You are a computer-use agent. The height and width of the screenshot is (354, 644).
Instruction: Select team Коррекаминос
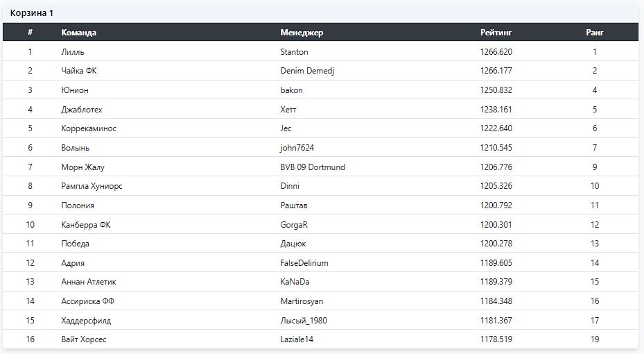(x=89, y=128)
